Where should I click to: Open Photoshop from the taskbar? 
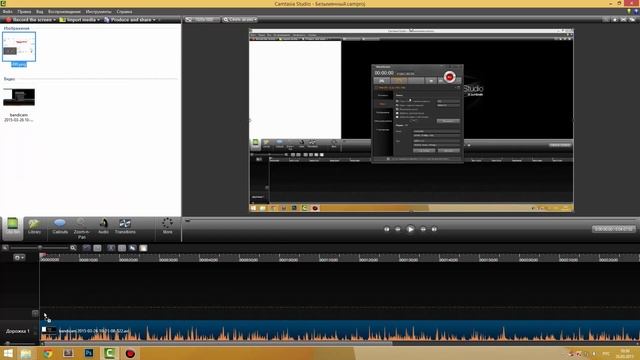(x=89, y=353)
